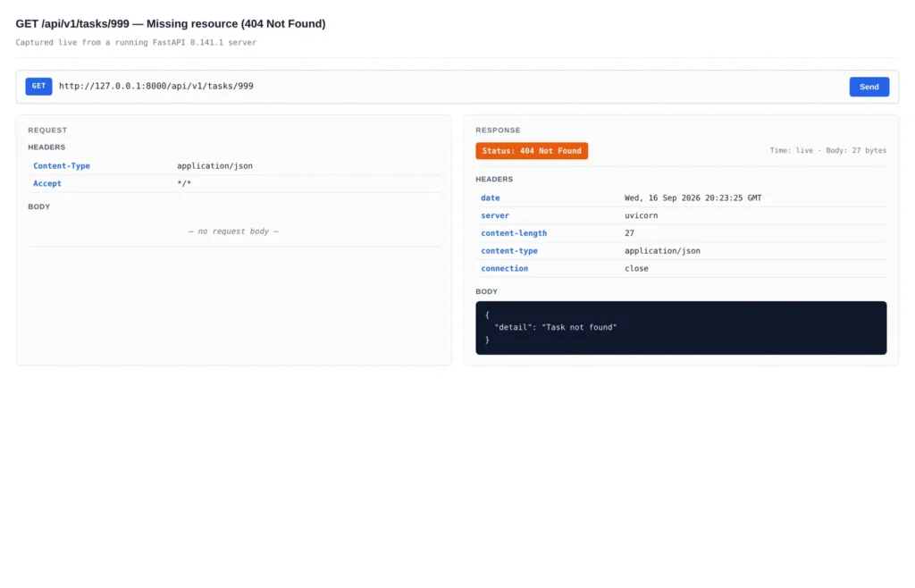Screen dimensions: 915x588
Task: Click the page title GET /api/v1/tasks/999
Action: click(171, 24)
